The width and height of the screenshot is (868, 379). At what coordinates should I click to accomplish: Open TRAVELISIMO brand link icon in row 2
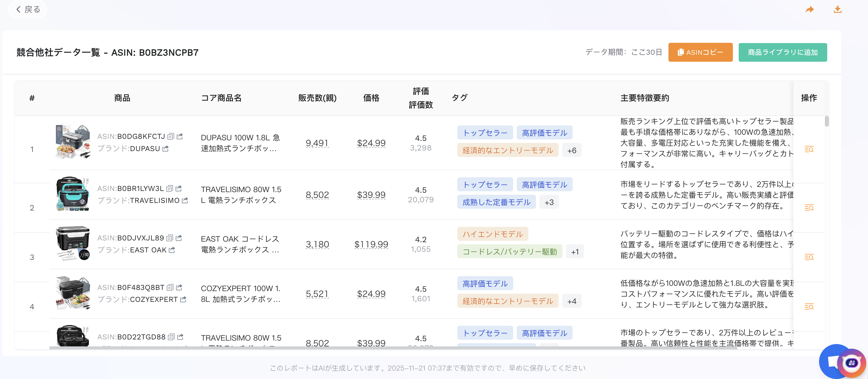point(185,201)
